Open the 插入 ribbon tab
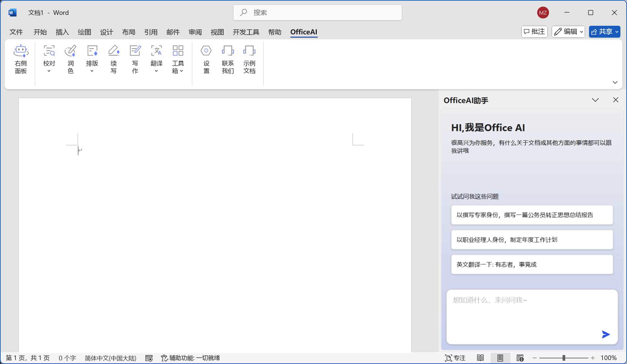The height and width of the screenshot is (364, 627). (62, 32)
